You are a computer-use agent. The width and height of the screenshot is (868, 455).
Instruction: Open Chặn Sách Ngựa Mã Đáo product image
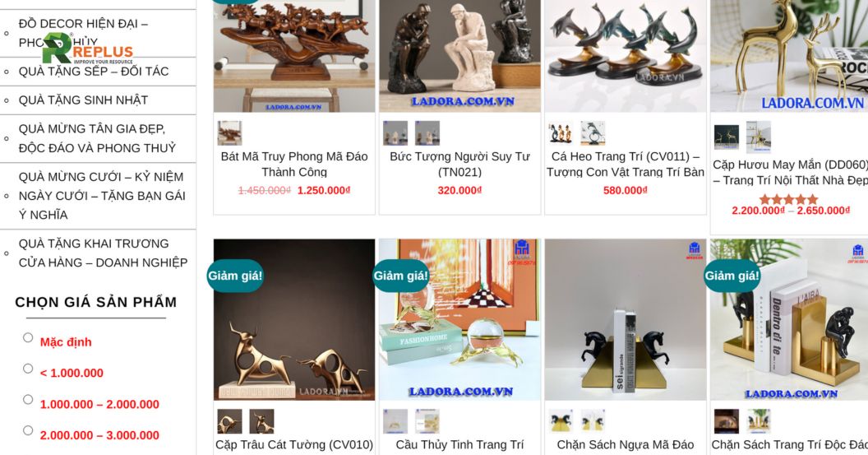point(625,320)
